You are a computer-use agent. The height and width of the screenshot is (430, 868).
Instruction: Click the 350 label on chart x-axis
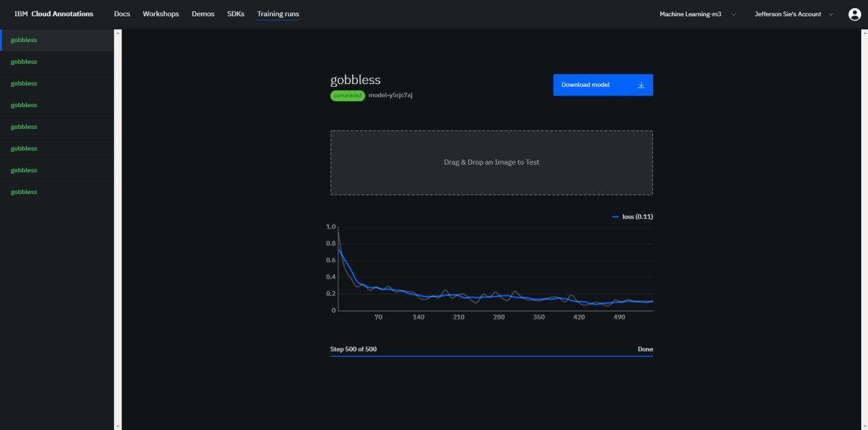point(539,317)
